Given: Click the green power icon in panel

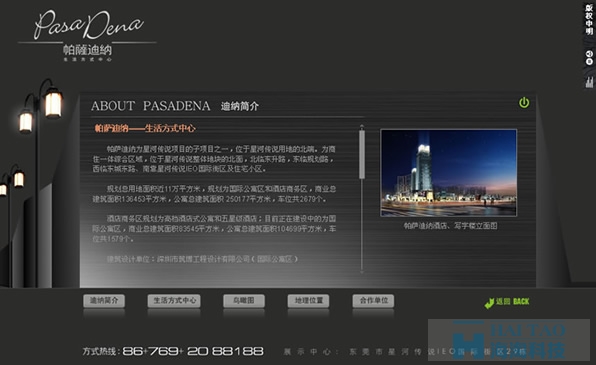Looking at the screenshot, I should coord(524,103).
